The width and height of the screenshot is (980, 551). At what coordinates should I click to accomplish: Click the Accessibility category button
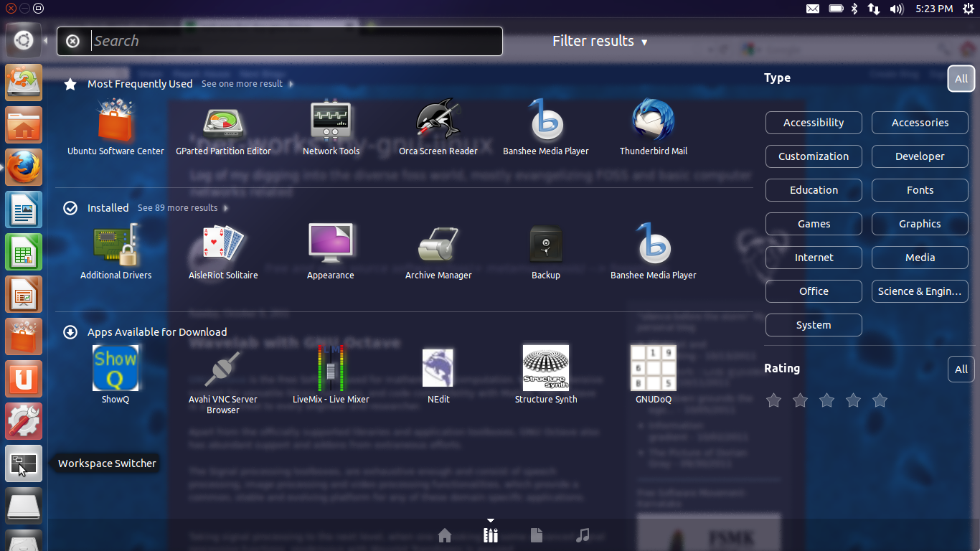coord(814,123)
